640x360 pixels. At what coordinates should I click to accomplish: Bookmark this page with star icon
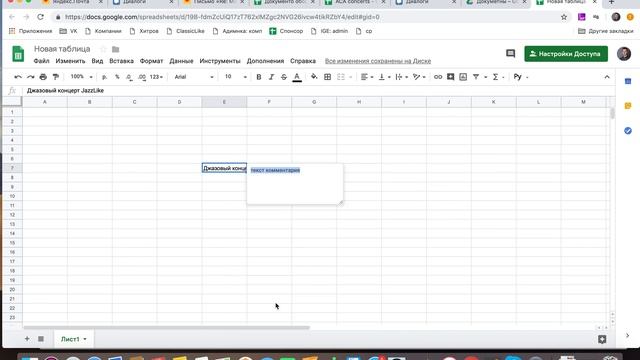click(564, 17)
